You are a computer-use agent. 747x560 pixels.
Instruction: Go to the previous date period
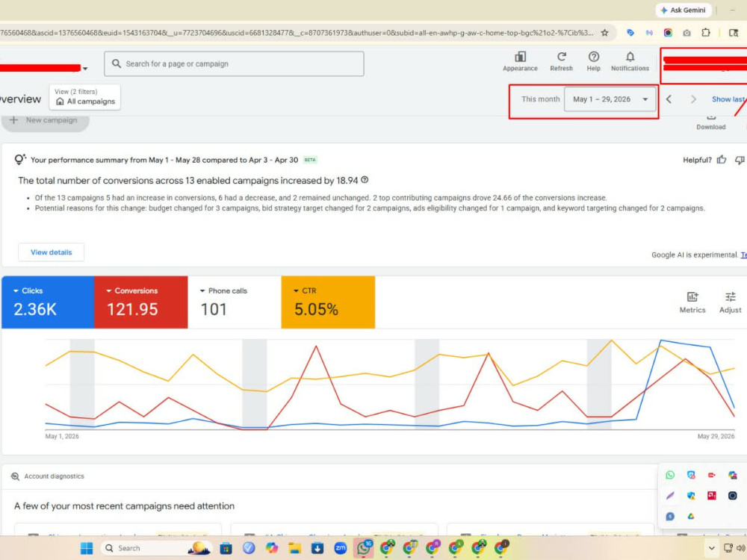tap(669, 99)
